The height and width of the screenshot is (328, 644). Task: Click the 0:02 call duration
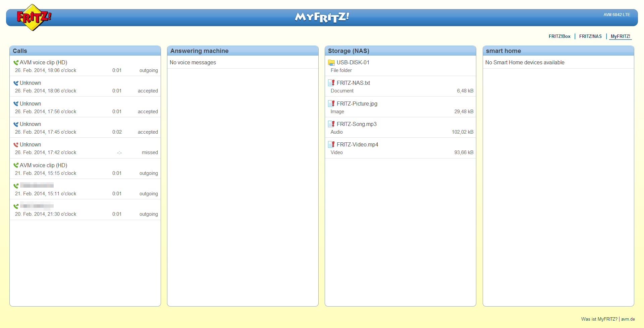[117, 132]
